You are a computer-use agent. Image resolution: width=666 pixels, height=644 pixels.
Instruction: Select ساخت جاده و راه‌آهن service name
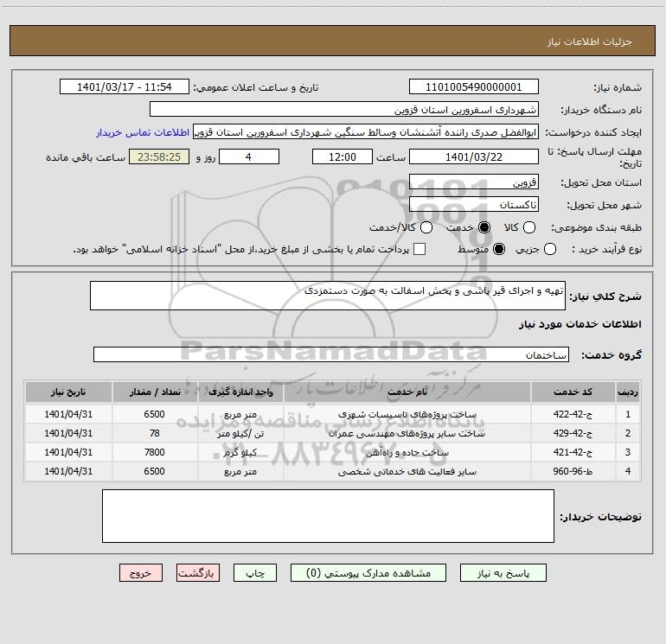(407, 453)
